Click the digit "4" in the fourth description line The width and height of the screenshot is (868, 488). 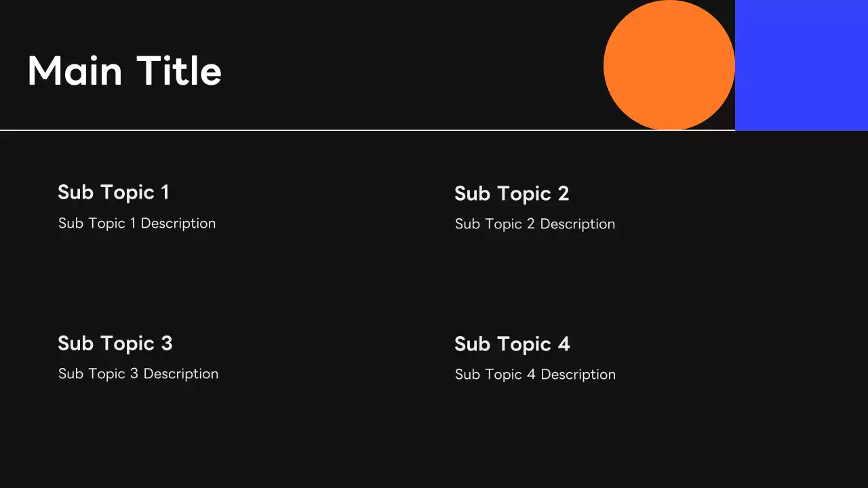(531, 375)
